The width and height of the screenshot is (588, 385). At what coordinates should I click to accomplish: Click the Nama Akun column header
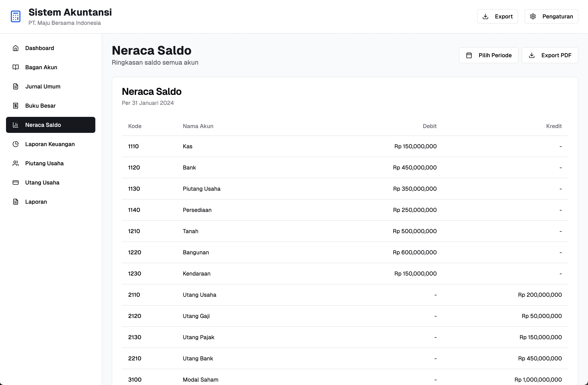[198, 126]
